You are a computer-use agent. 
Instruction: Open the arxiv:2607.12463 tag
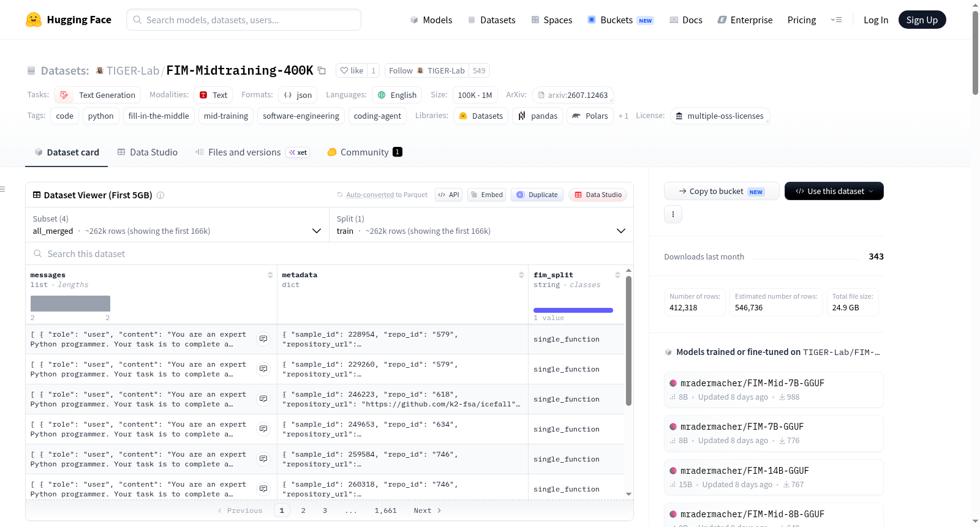(x=573, y=95)
